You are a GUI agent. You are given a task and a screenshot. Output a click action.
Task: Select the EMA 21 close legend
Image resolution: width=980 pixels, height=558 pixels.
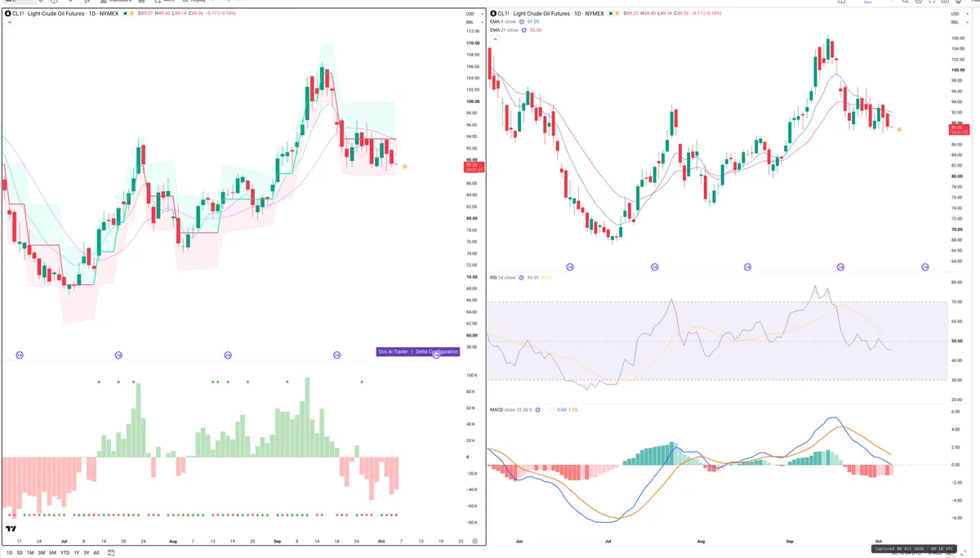[504, 29]
